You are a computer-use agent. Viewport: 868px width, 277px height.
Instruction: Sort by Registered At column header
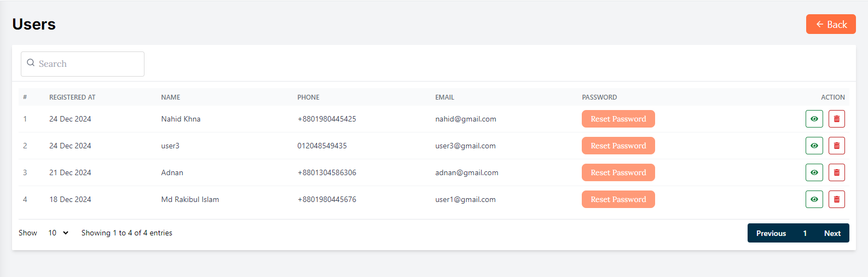click(x=72, y=97)
